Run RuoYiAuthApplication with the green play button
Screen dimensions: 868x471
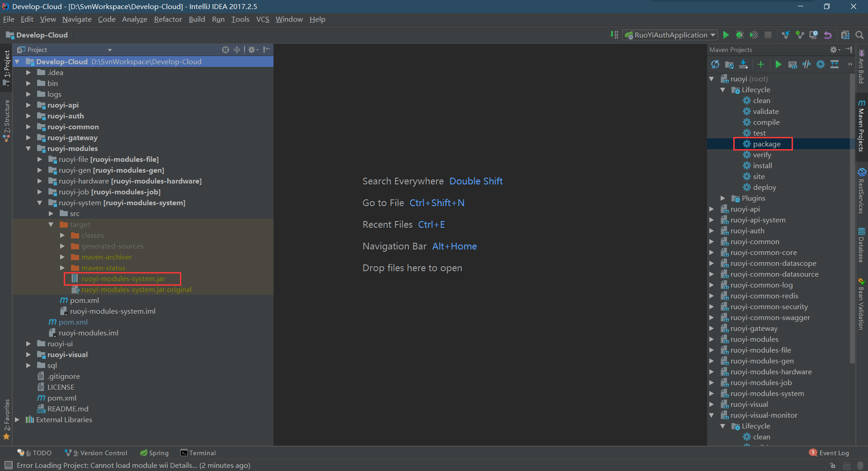(x=726, y=35)
